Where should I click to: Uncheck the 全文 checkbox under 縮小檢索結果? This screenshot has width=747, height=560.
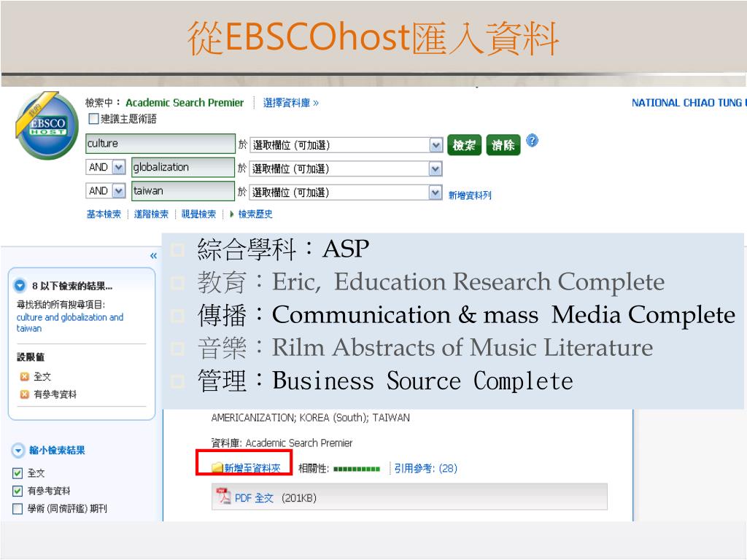coord(18,472)
